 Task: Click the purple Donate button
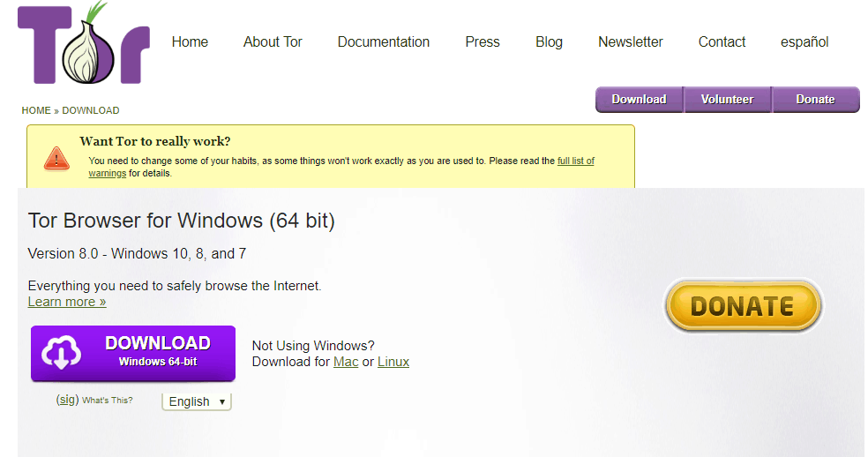point(815,100)
